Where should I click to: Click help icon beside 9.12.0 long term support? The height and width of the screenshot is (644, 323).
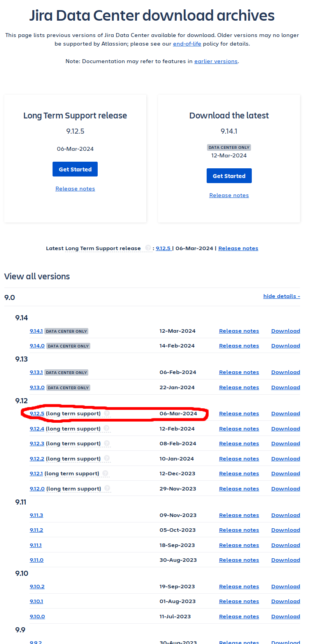[x=107, y=488]
